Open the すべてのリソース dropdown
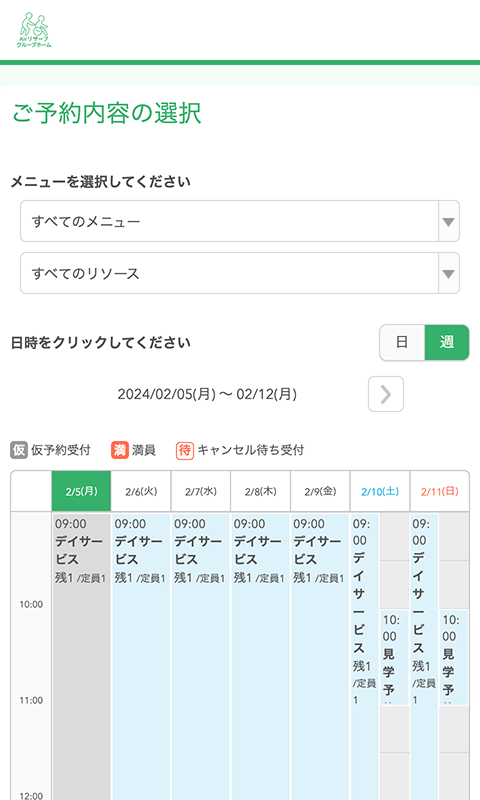This screenshot has height=800, width=480. pos(240,273)
